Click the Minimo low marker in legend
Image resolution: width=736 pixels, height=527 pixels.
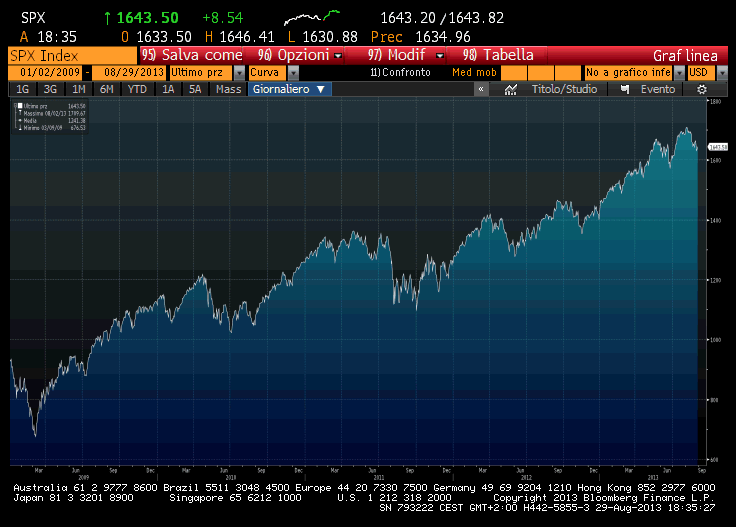[19, 127]
